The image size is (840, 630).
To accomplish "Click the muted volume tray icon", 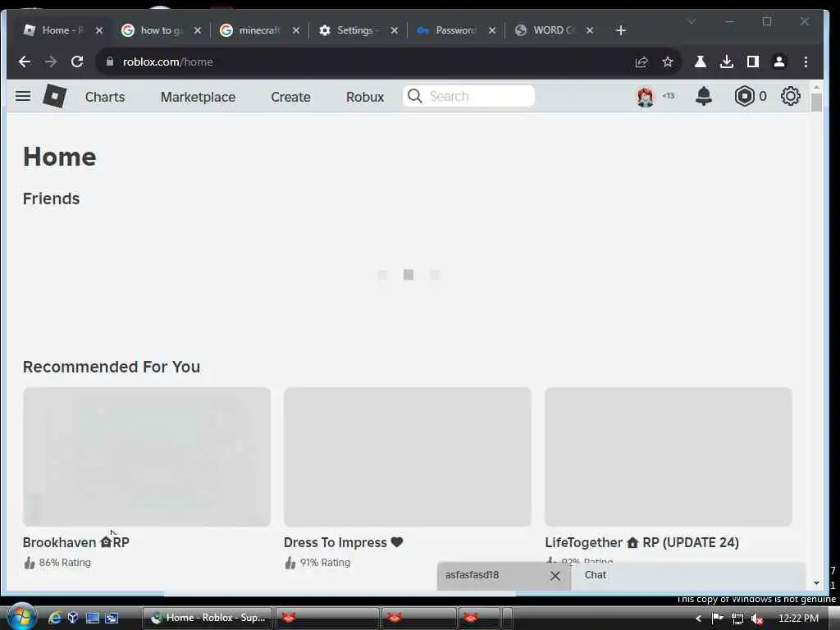I will 757,619.
